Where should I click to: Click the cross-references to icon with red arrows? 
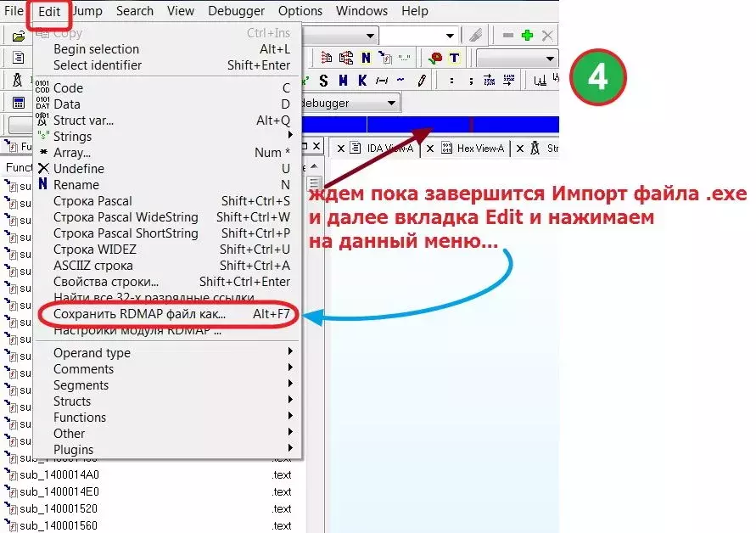click(x=327, y=58)
